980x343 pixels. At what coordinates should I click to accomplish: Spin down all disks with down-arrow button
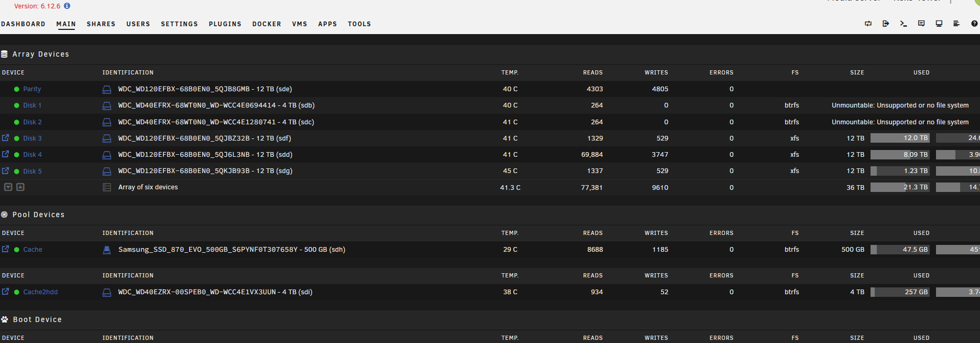pos(8,187)
